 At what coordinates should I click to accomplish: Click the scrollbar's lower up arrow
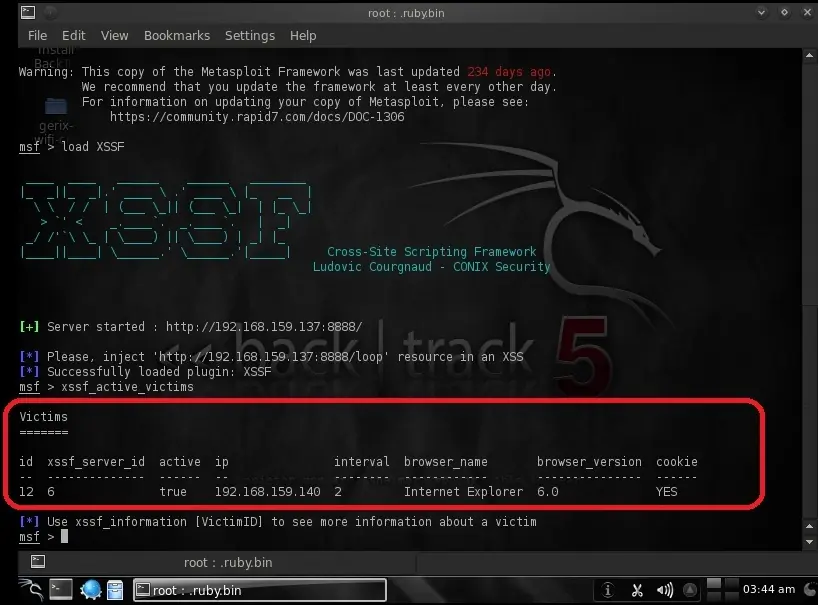809,526
